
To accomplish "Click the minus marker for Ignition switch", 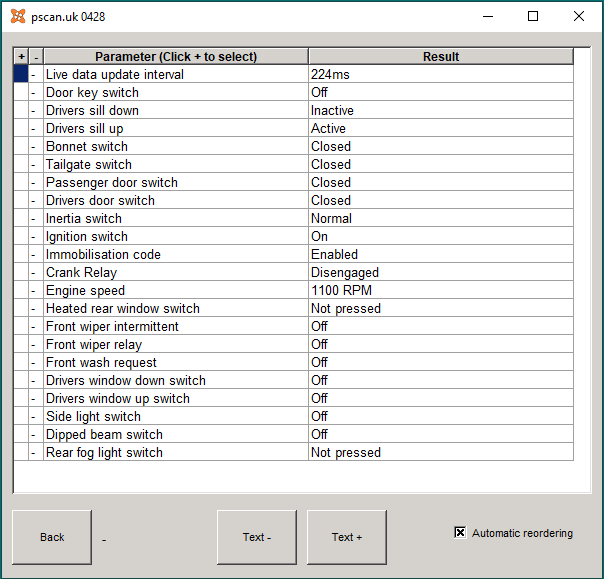I will point(36,236).
